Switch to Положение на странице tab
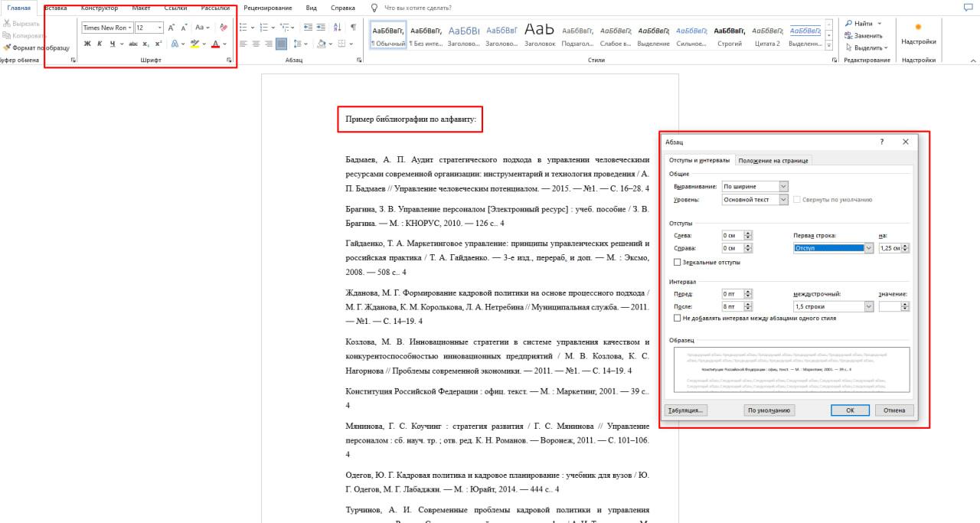The width and height of the screenshot is (980, 523). tap(773, 160)
